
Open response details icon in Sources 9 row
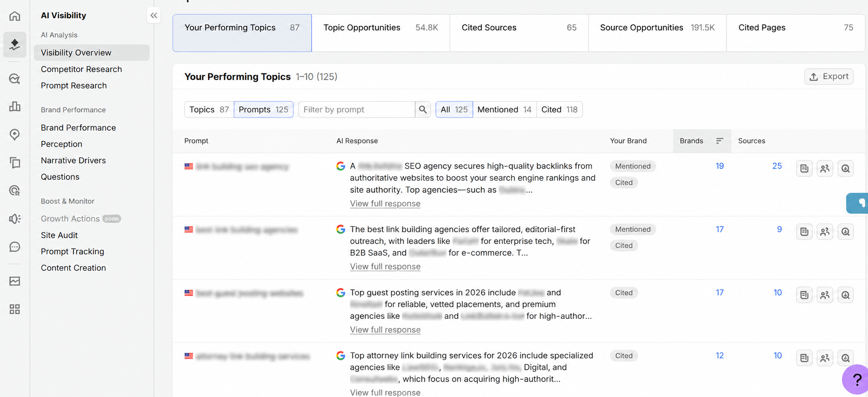click(x=804, y=232)
